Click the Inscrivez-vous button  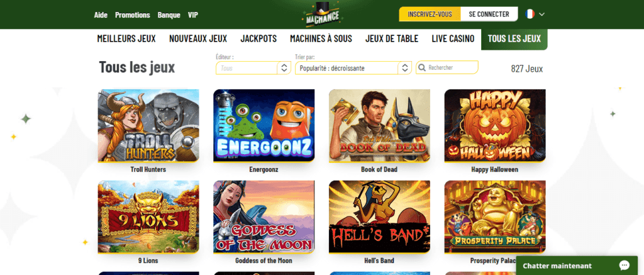click(x=430, y=14)
